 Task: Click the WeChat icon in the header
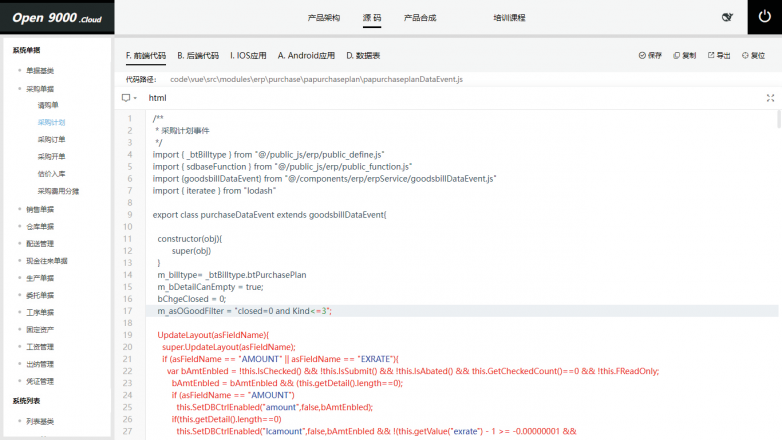pyautogui.click(x=726, y=17)
